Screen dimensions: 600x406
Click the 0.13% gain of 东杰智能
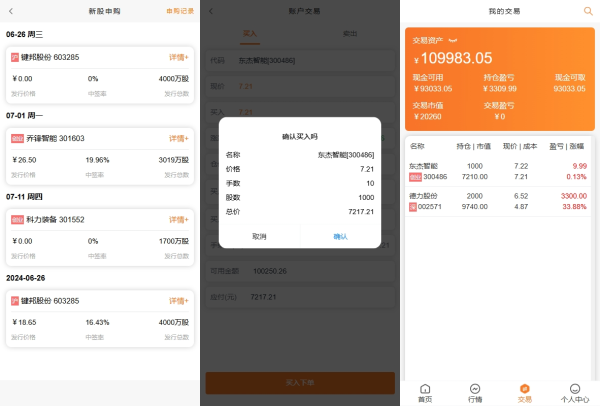coord(576,177)
